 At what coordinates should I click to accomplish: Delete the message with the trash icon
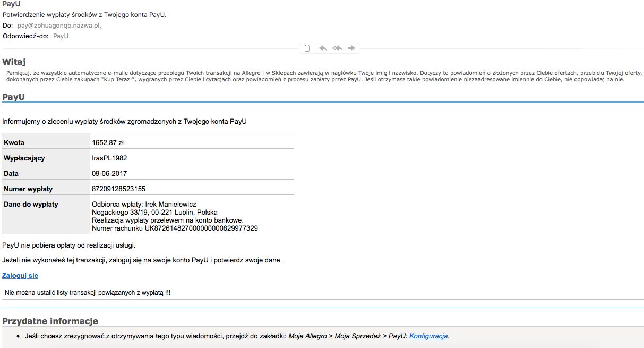[307, 48]
